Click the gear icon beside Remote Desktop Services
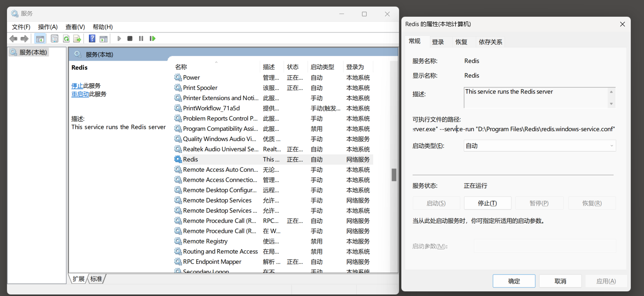 pos(178,200)
